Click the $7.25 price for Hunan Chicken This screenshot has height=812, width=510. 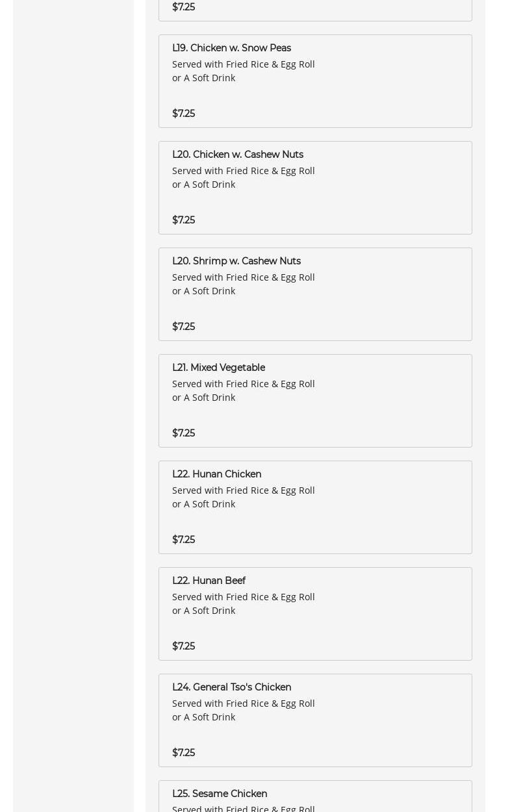point(183,540)
